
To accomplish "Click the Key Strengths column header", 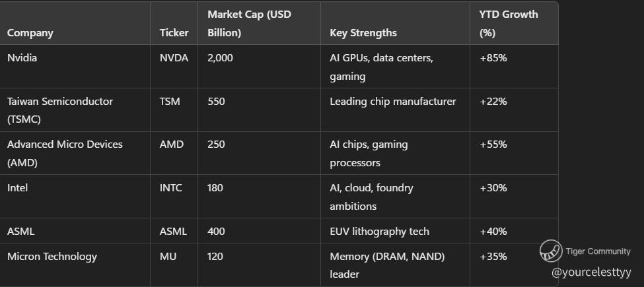I will (x=363, y=32).
